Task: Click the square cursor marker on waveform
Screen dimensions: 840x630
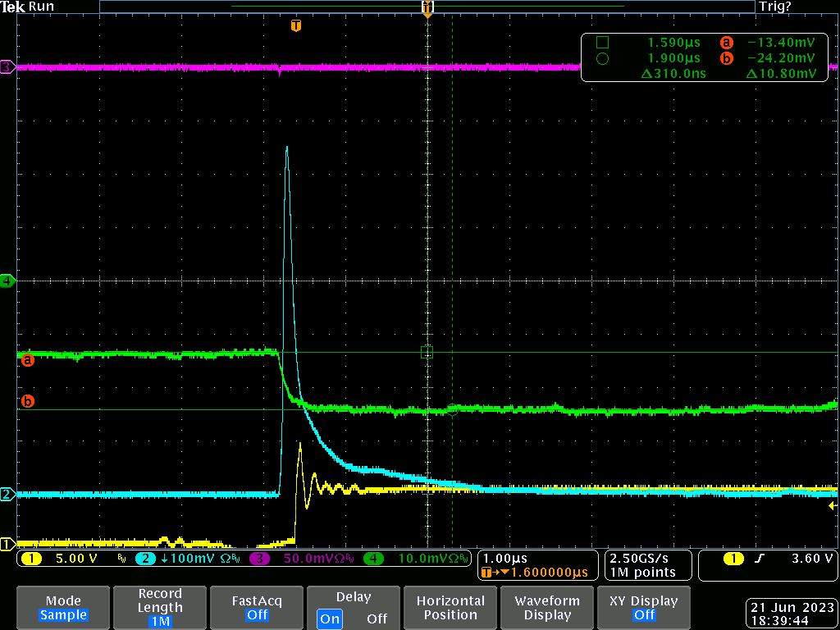Action: [427, 353]
